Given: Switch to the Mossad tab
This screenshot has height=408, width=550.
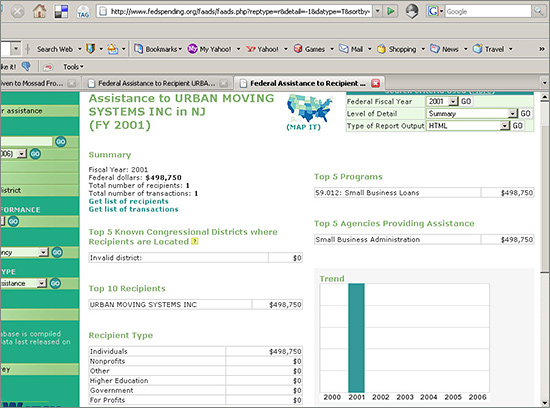Looking at the screenshot, I should [32, 83].
